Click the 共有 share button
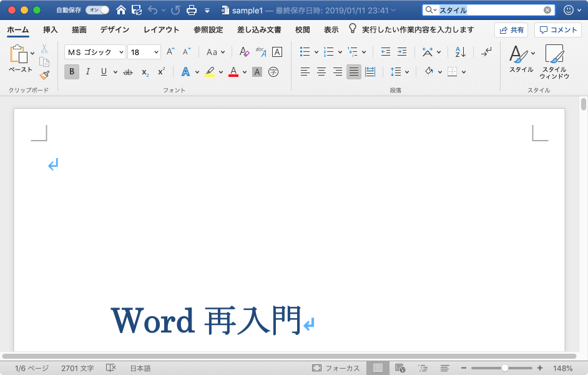 pyautogui.click(x=511, y=30)
